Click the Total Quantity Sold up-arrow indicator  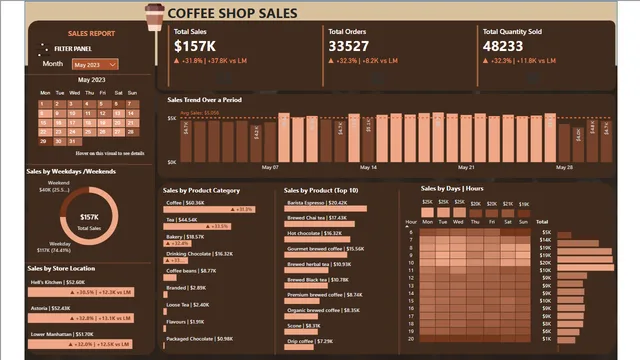pyautogui.click(x=485, y=61)
